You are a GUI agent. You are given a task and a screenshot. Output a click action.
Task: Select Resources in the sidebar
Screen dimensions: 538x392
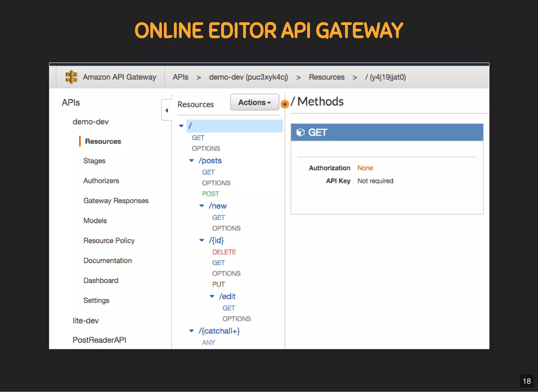click(103, 141)
